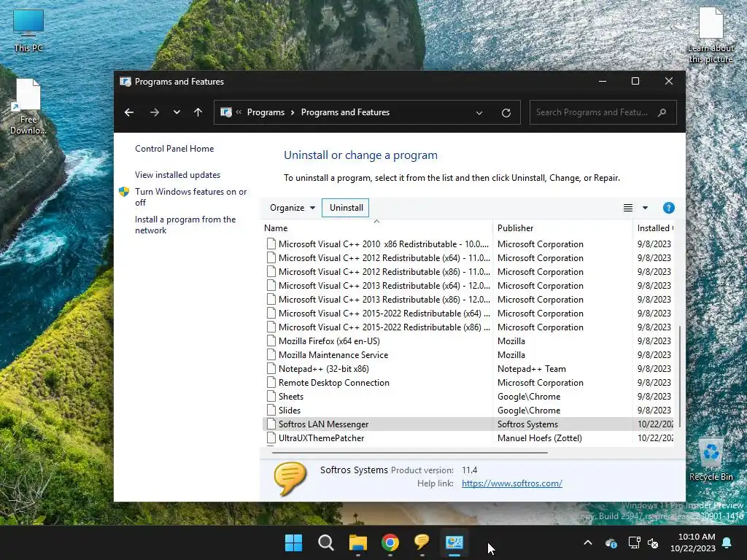Viewport: 747px width, 560px height.
Task: Select Visual C++ 2013 Redistributable (x86) row
Action: (x=468, y=299)
